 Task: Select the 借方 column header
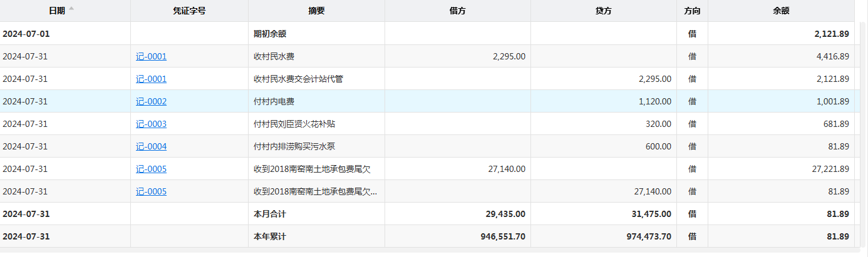pyautogui.click(x=458, y=11)
